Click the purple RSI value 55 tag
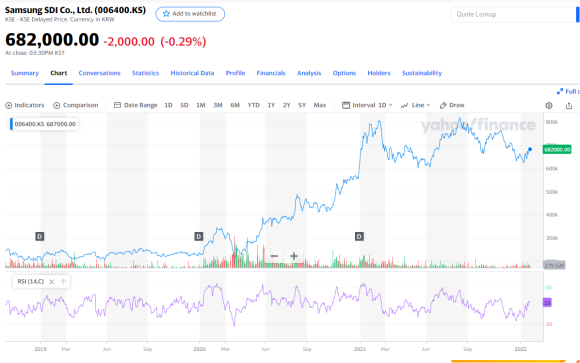Screen dimensions: 580x363 click(547, 303)
